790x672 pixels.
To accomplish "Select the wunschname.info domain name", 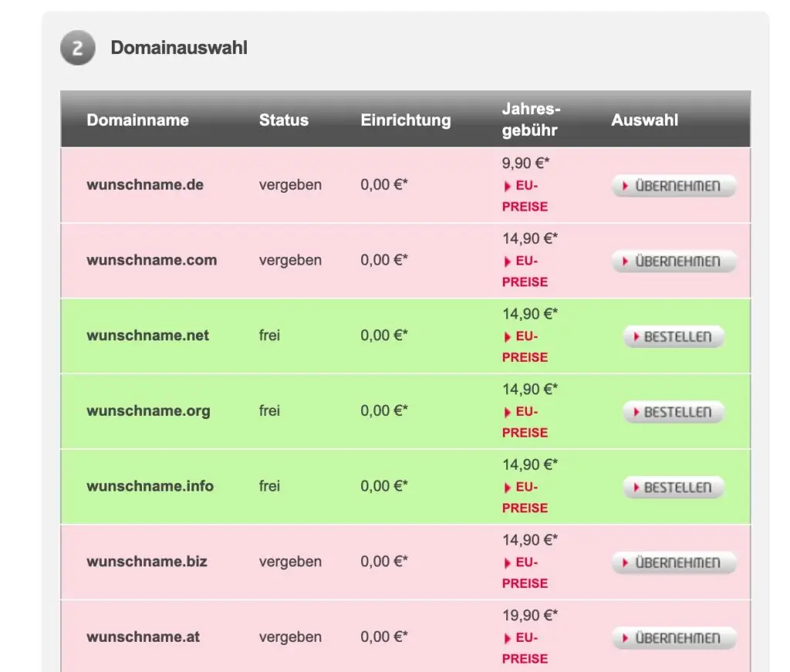I will pyautogui.click(x=150, y=486).
